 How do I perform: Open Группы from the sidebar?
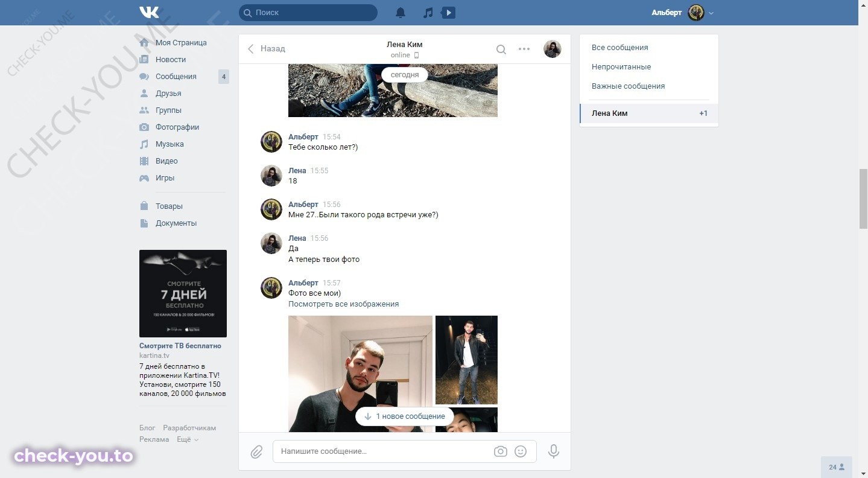point(168,110)
